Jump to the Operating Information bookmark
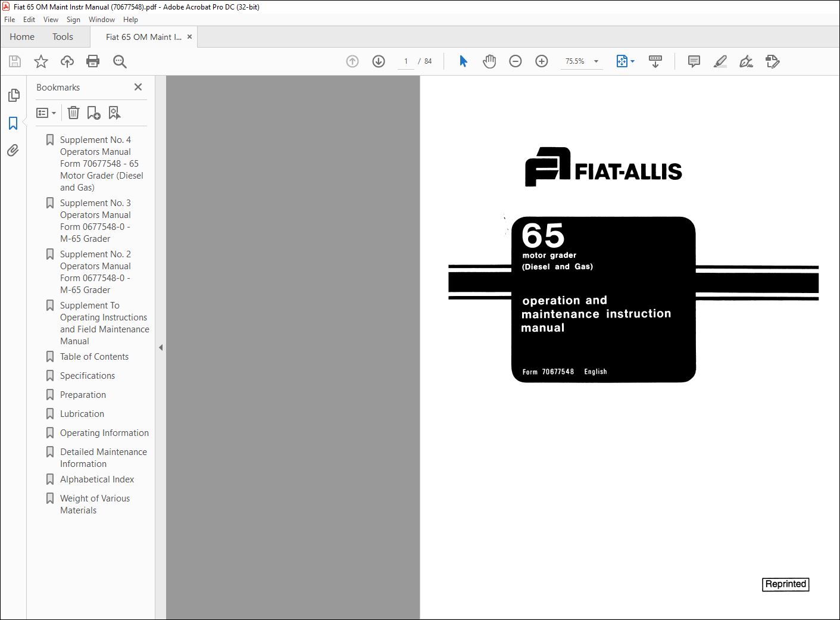The height and width of the screenshot is (620, 840). tap(104, 433)
